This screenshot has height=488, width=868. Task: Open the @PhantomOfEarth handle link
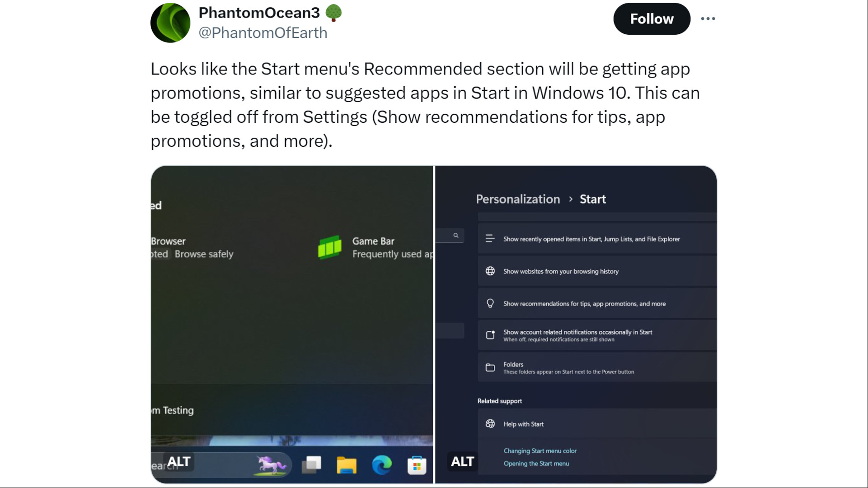[263, 33]
